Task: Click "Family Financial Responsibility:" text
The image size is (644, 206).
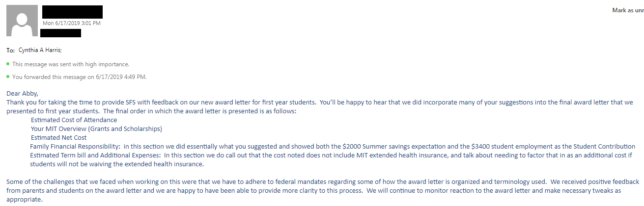Action: [75, 146]
